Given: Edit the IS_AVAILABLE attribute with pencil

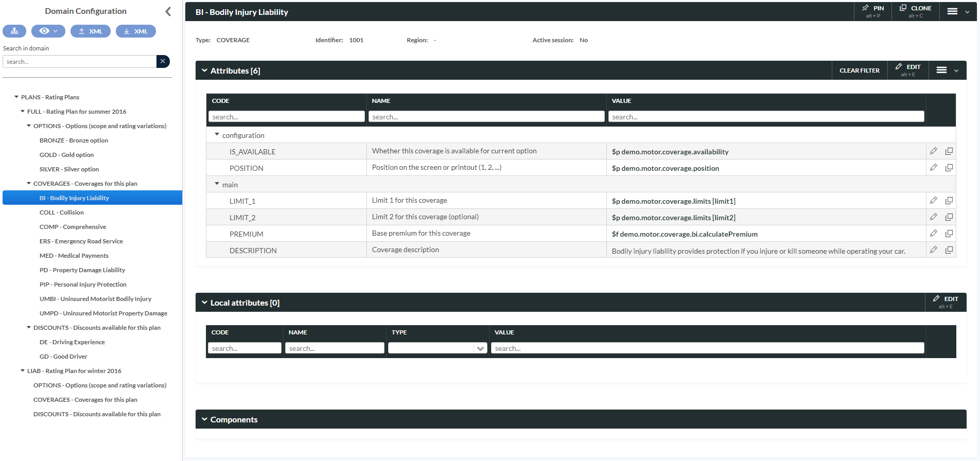Looking at the screenshot, I should click(x=934, y=151).
